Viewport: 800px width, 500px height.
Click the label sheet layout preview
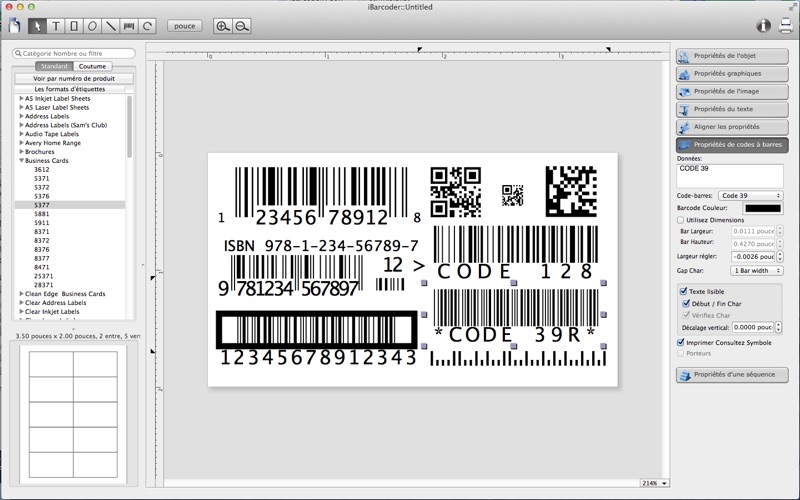(73, 414)
